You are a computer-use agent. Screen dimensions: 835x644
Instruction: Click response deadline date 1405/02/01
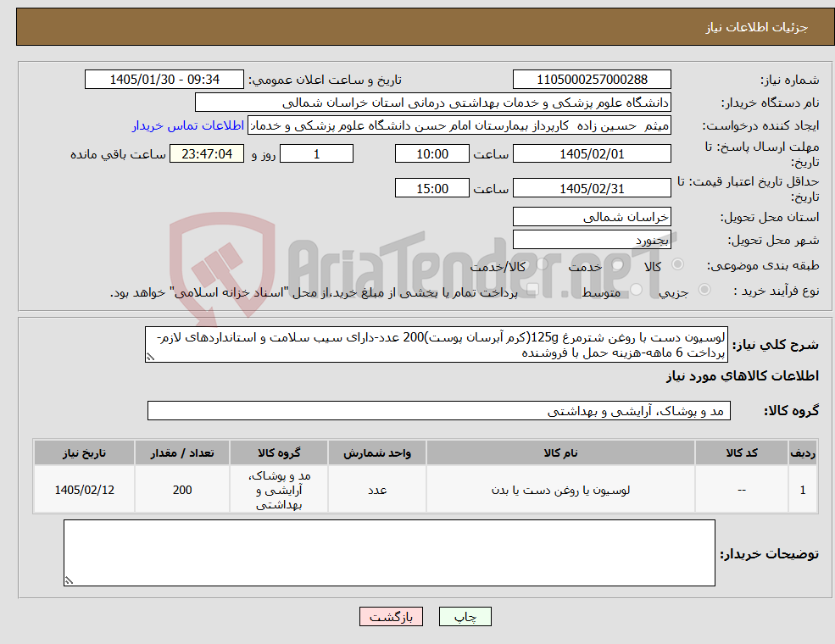tap(592, 154)
